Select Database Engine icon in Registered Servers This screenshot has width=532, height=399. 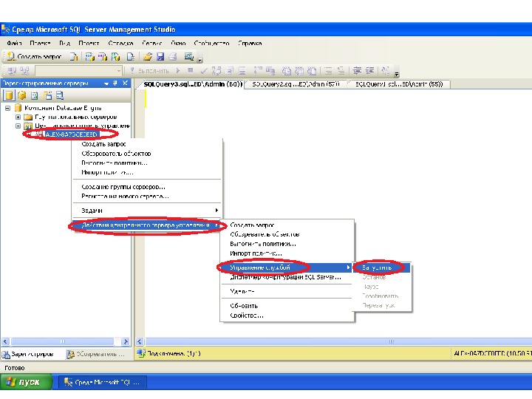(x=9, y=95)
